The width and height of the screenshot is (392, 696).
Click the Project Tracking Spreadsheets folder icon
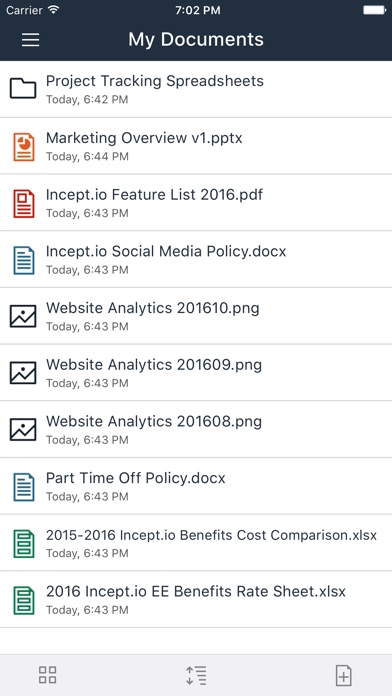23,88
